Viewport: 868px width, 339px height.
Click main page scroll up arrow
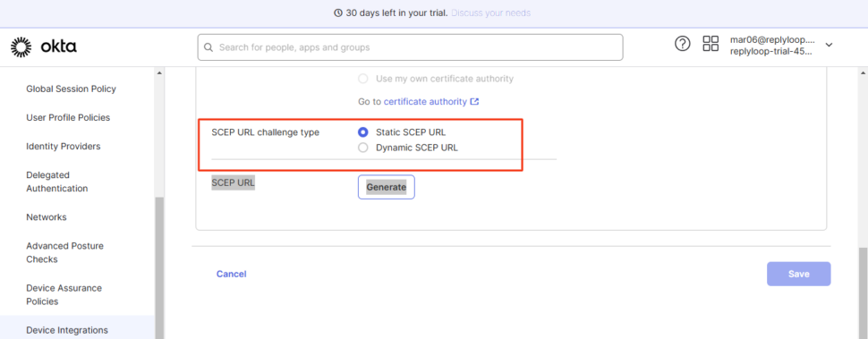863,73
